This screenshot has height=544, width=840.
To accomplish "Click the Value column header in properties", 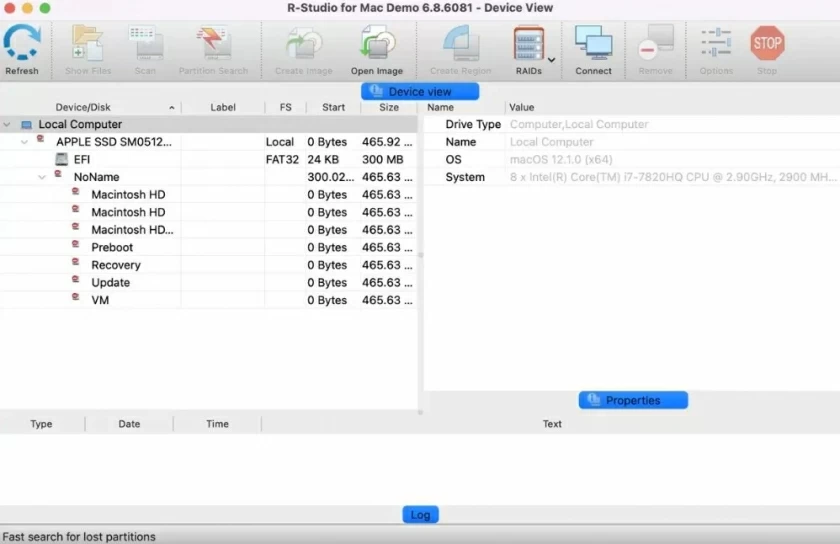I will [521, 107].
